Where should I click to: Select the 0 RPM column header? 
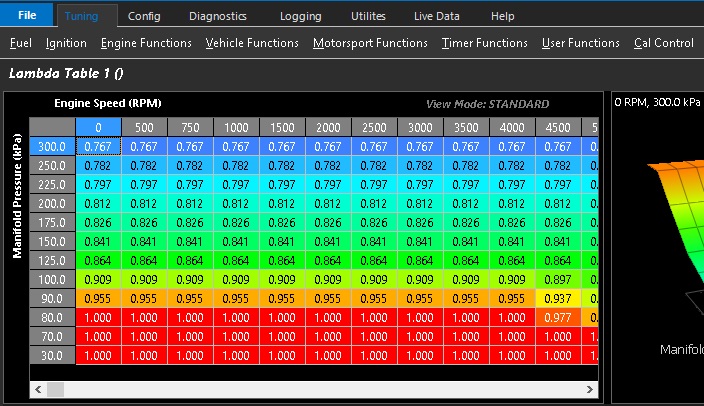[x=98, y=128]
